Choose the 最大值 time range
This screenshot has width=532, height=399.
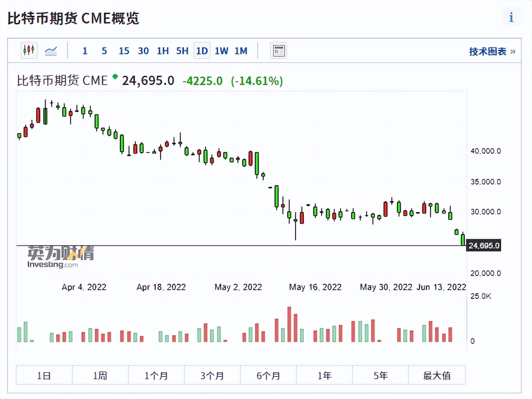point(437,375)
